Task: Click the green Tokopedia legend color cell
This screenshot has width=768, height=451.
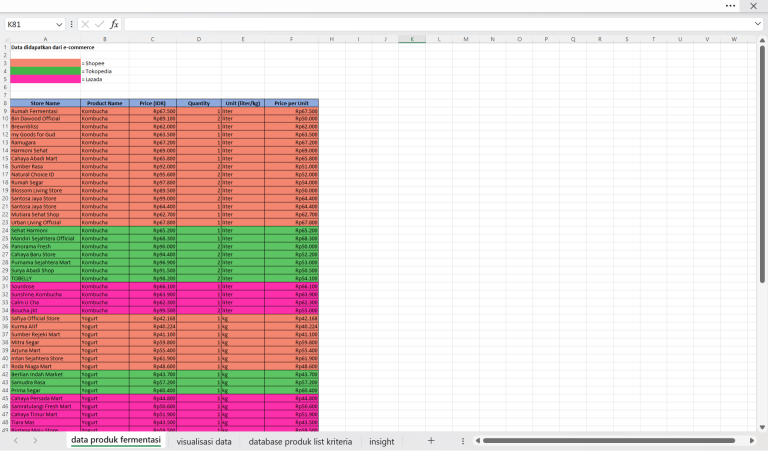Action: (x=44, y=70)
